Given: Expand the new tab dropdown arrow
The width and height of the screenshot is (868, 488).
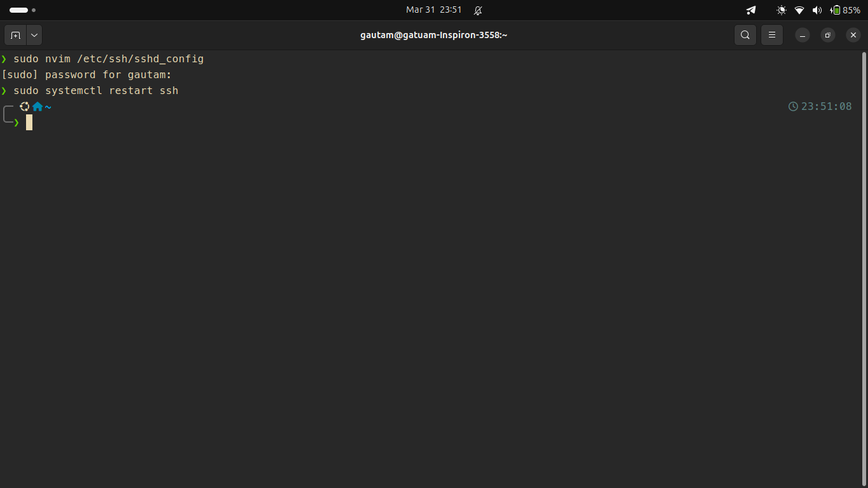Looking at the screenshot, I should [x=34, y=35].
